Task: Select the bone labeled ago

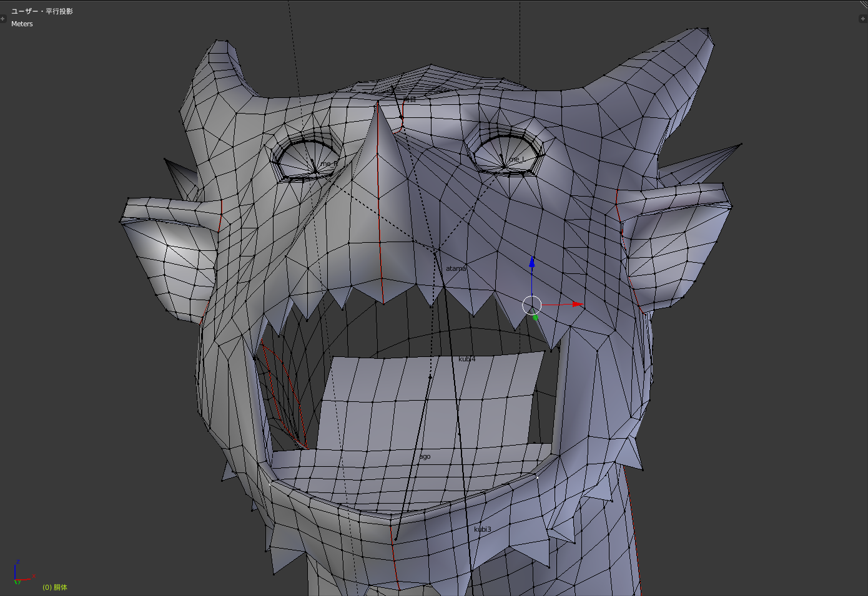Action: 425,456
